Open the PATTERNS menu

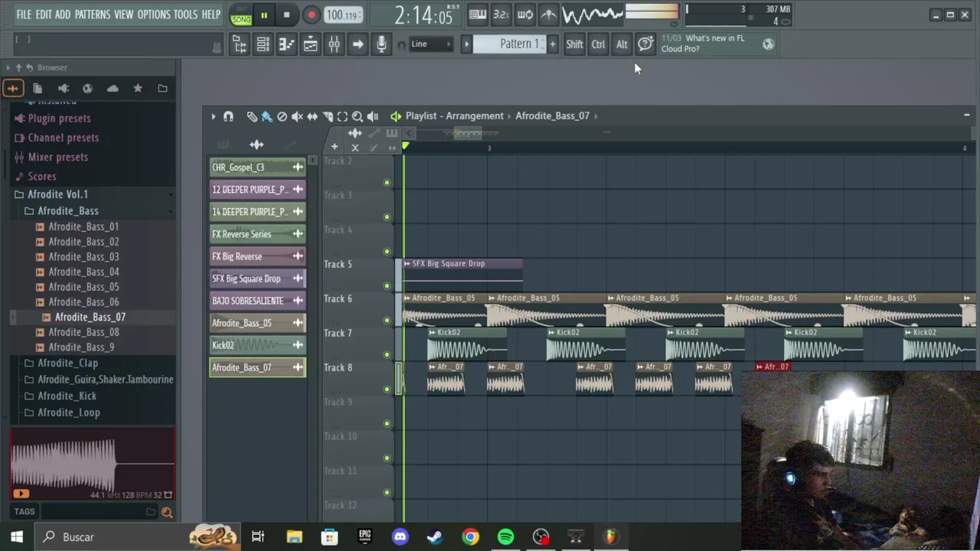[93, 15]
